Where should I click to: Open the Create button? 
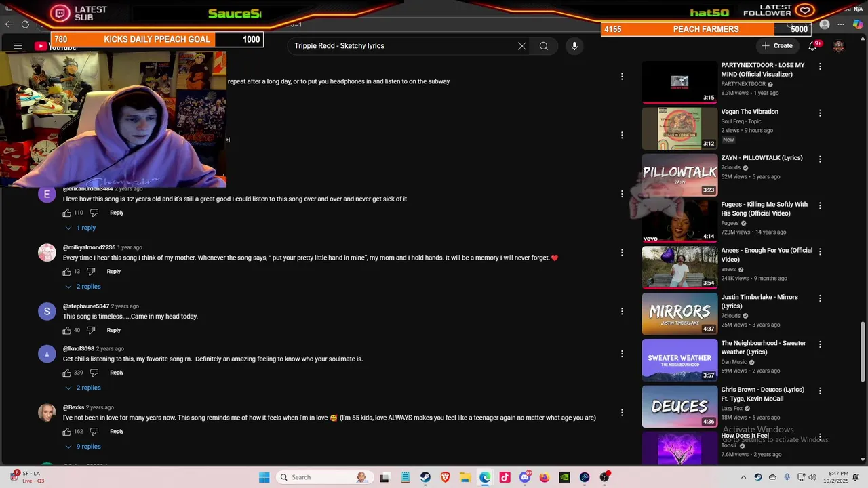(x=777, y=46)
